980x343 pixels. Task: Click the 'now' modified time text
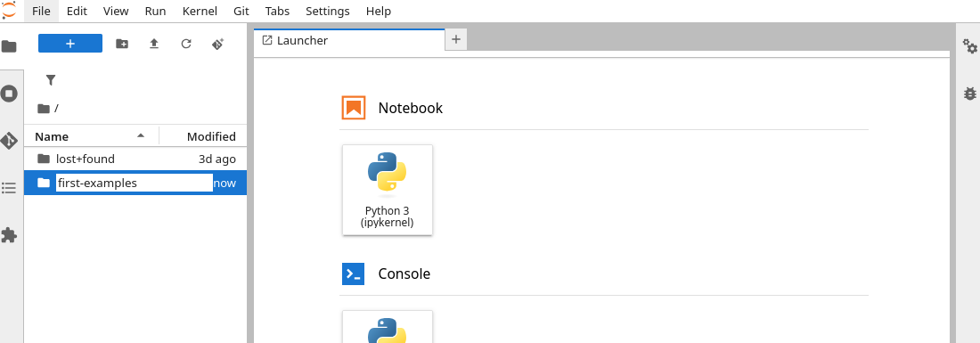(225, 183)
